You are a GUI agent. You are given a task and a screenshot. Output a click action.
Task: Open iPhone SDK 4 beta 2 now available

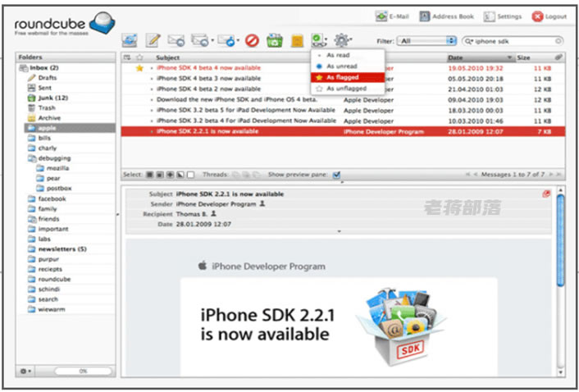point(208,89)
